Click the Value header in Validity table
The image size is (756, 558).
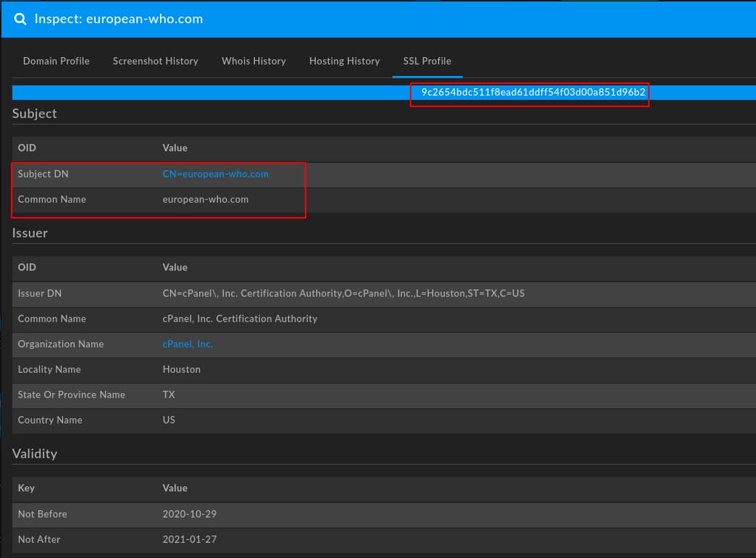click(x=175, y=488)
